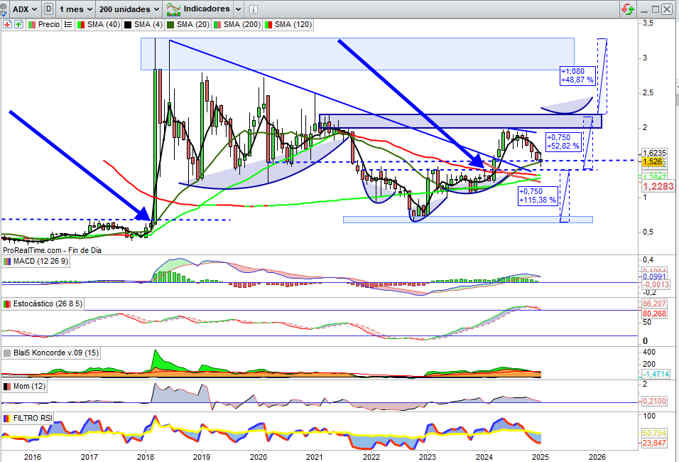This screenshot has height=462, width=679.
Task: Click the MACD color legend icon
Action: (7, 262)
